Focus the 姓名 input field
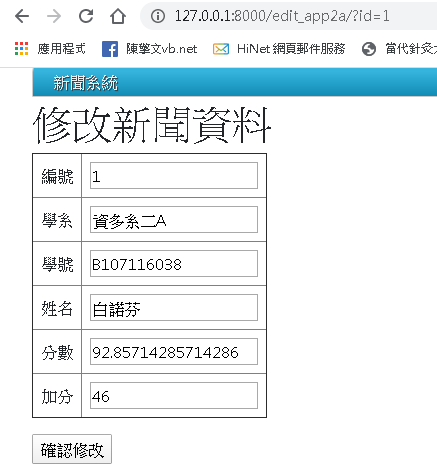Screen dimensions: 437x473 click(x=174, y=308)
